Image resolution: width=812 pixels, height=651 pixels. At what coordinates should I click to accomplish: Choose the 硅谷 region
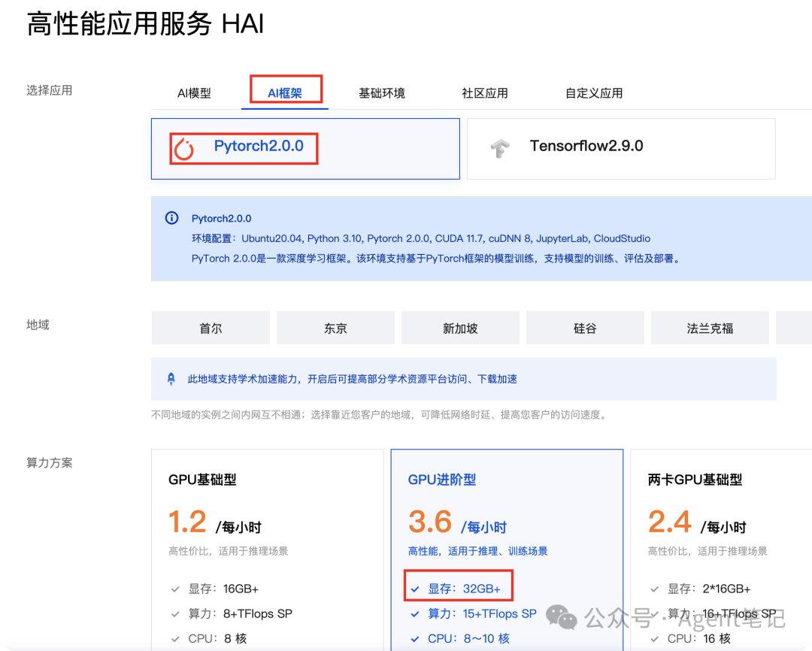coord(585,328)
